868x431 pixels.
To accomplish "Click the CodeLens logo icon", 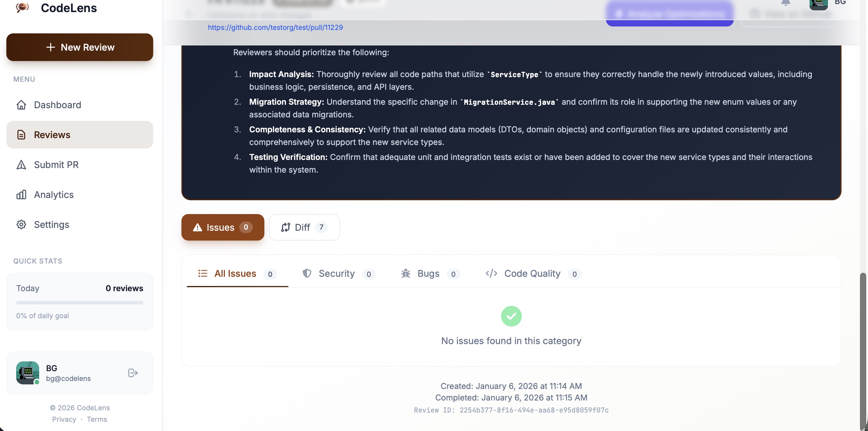I will coord(22,7).
